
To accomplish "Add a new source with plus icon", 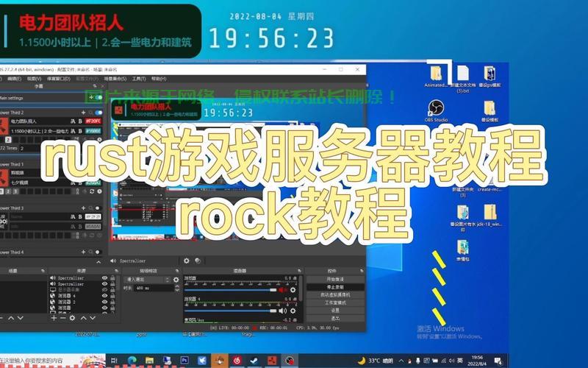I will click(54, 318).
